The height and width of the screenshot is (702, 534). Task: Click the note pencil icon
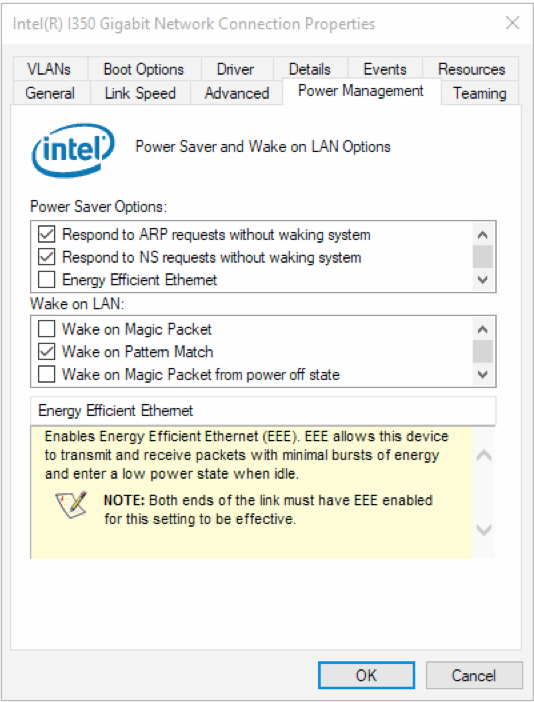(71, 505)
